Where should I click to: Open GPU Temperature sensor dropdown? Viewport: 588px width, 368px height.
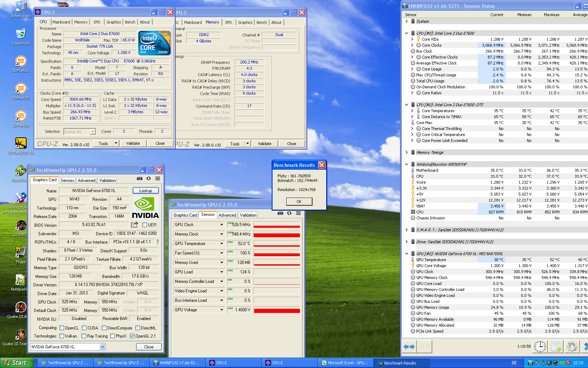[x=199, y=244]
